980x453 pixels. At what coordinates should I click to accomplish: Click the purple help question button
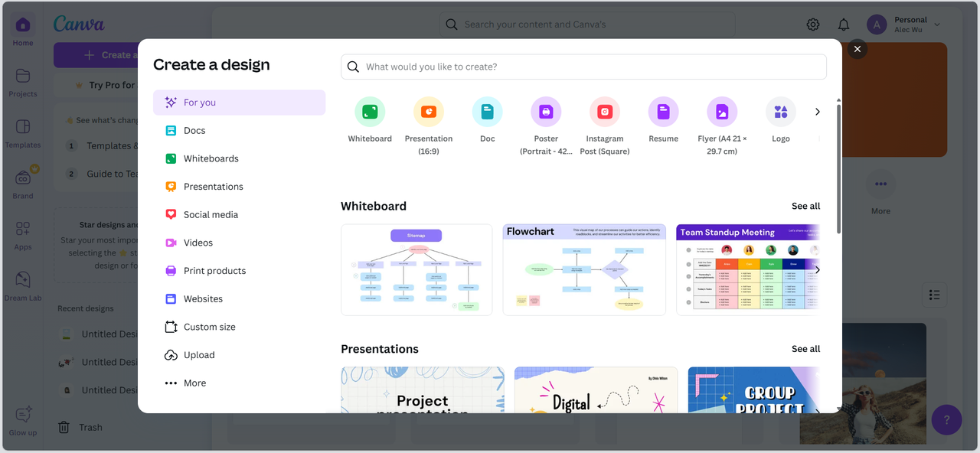[x=947, y=420]
